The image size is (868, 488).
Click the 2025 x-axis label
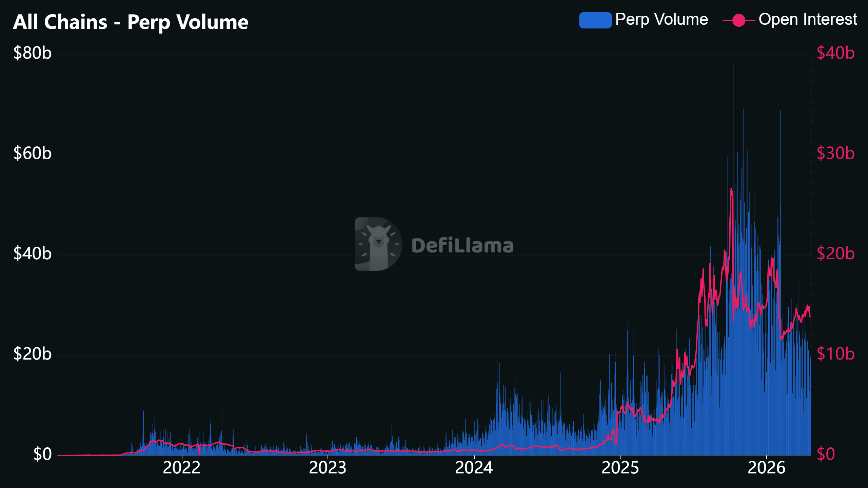[x=620, y=468]
